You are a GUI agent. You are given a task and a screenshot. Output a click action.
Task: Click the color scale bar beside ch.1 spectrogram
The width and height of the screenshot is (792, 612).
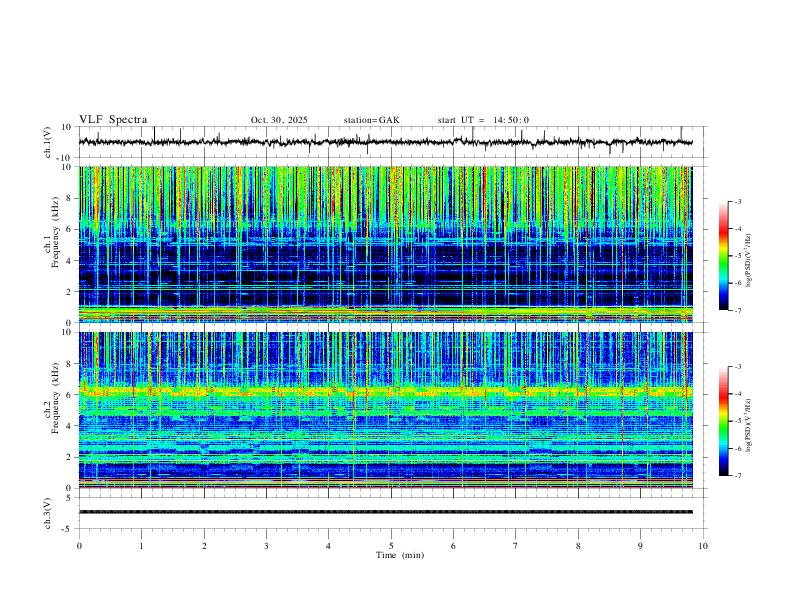coord(723,256)
